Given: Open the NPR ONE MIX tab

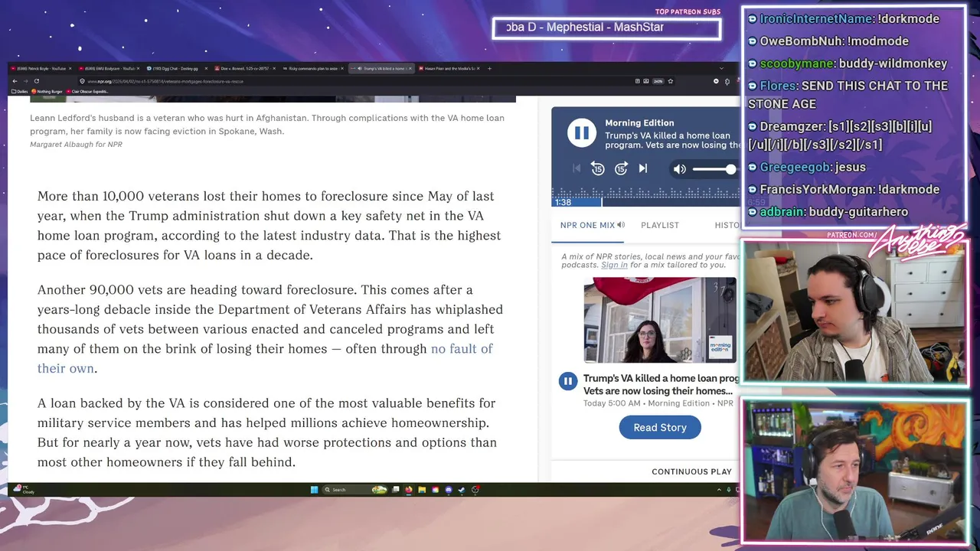Looking at the screenshot, I should coord(592,225).
